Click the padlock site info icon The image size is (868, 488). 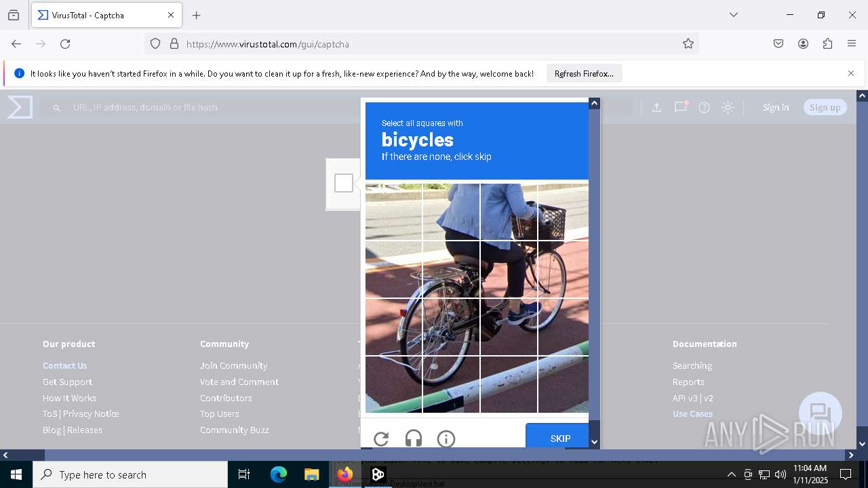(x=174, y=43)
